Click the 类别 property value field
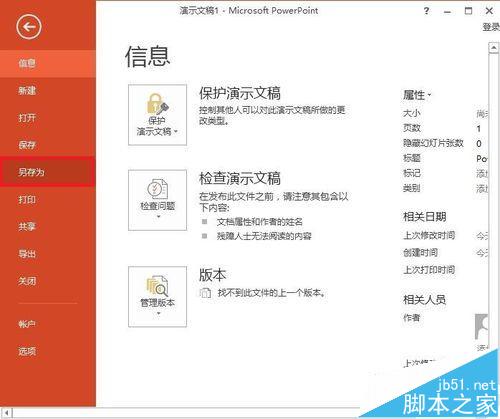Screen dimensions: 500x419 (x=482, y=189)
